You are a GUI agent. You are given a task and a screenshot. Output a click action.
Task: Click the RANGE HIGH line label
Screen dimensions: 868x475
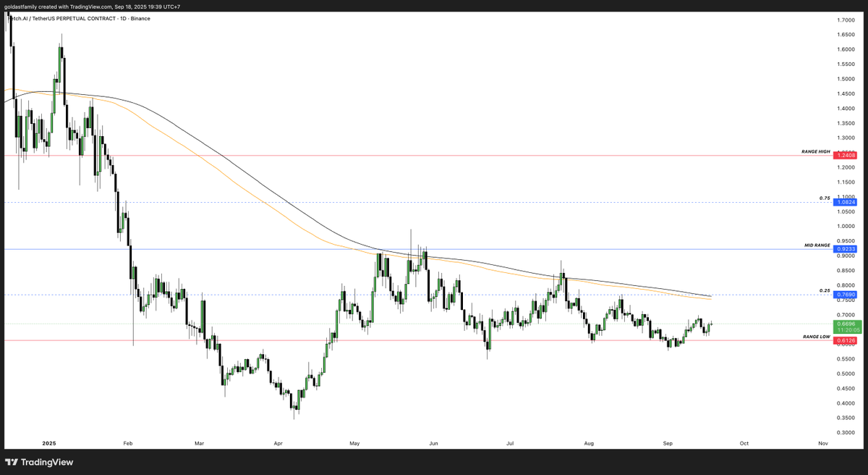coord(815,151)
